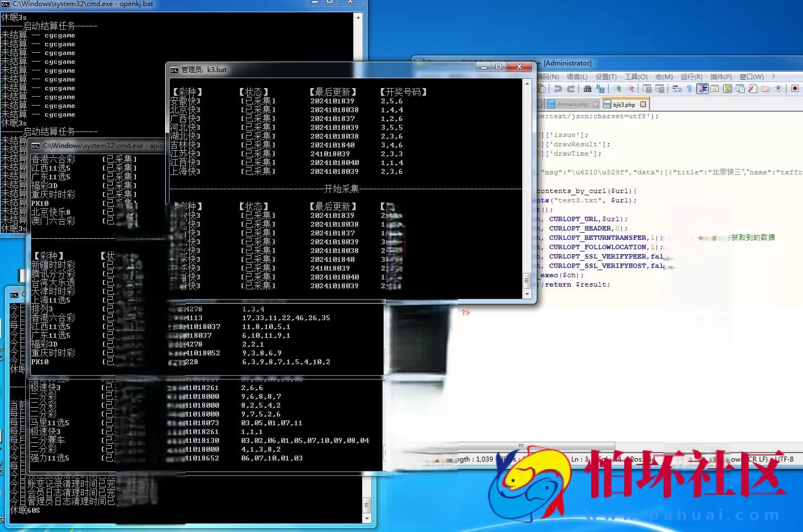Open the 语言(L) menu

pos(577,77)
